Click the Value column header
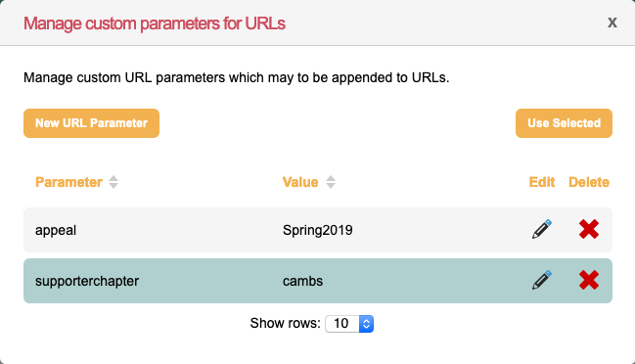 [x=300, y=182]
